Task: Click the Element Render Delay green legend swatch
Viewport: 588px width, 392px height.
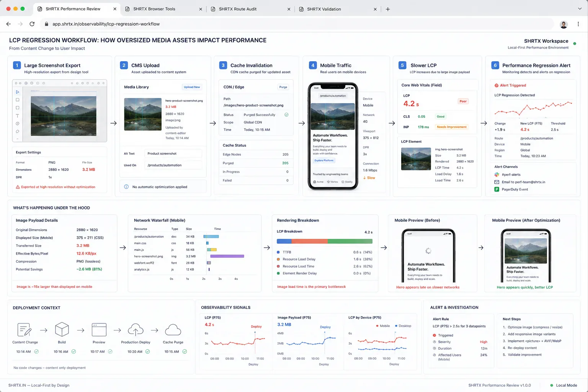Action: [278, 273]
